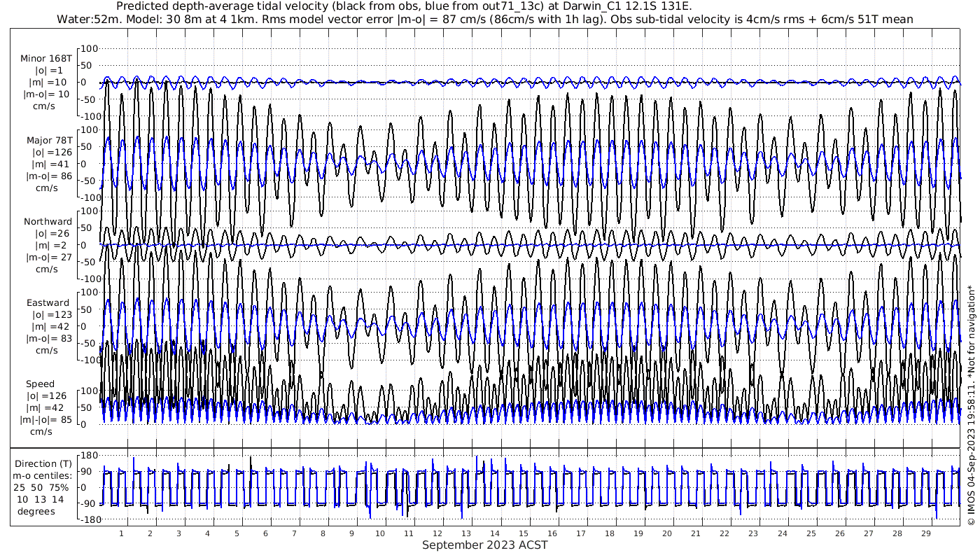
Task: Click the day '29' date axis label
Action: coord(926,533)
